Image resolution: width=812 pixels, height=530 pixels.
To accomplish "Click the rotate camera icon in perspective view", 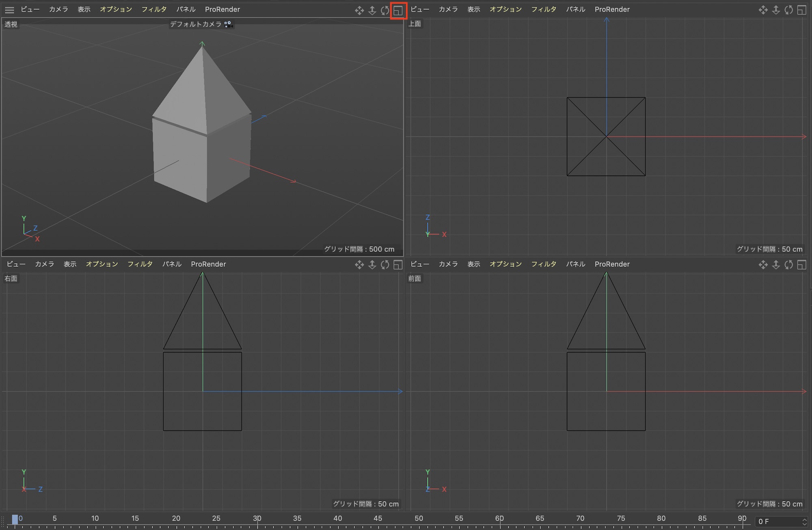I will 384,10.
